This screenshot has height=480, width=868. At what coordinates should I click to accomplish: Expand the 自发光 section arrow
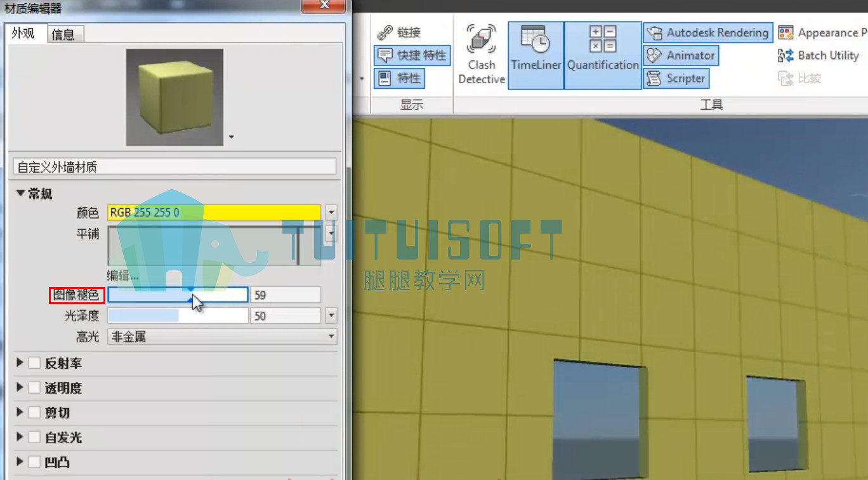[20, 437]
